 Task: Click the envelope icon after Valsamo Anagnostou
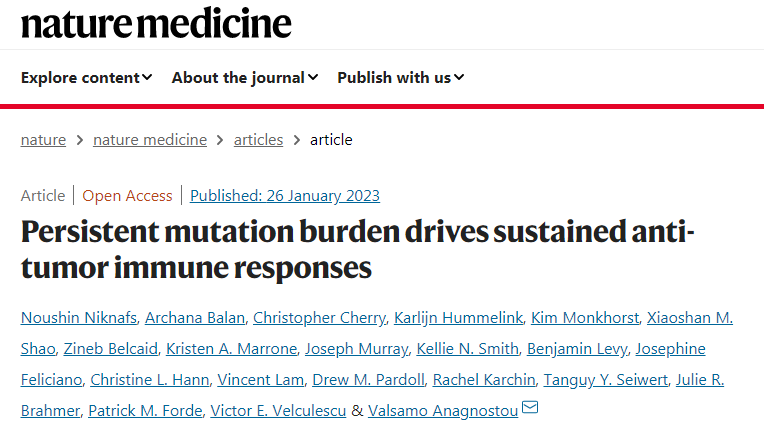point(530,408)
